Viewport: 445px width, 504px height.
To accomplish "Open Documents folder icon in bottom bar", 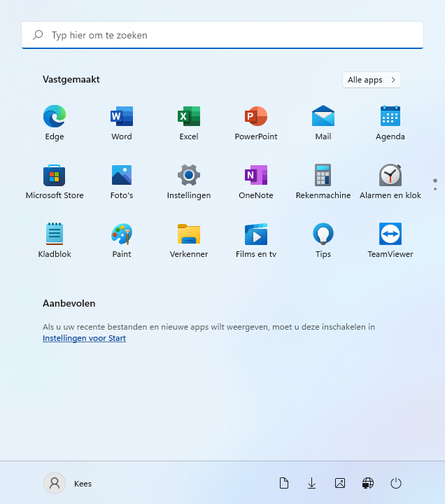I will point(284,483).
